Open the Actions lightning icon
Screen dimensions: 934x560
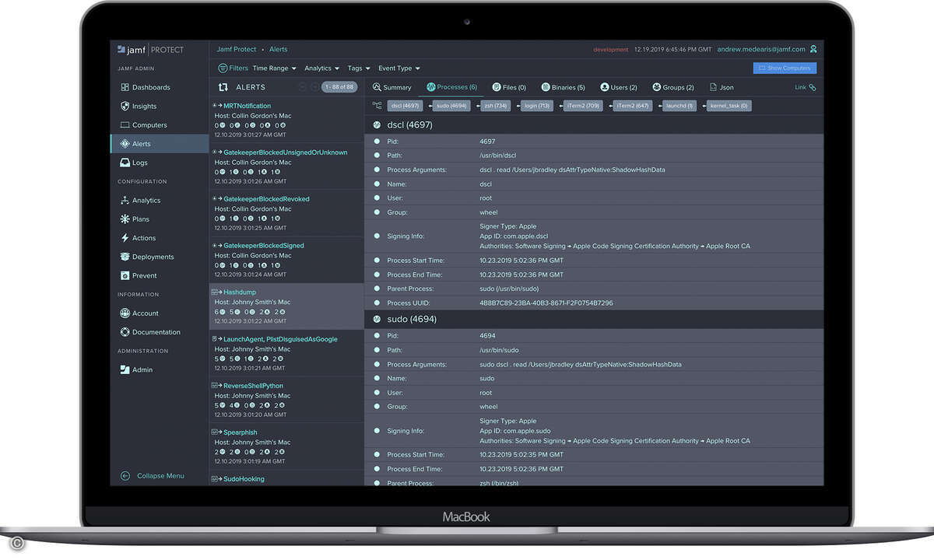point(125,238)
